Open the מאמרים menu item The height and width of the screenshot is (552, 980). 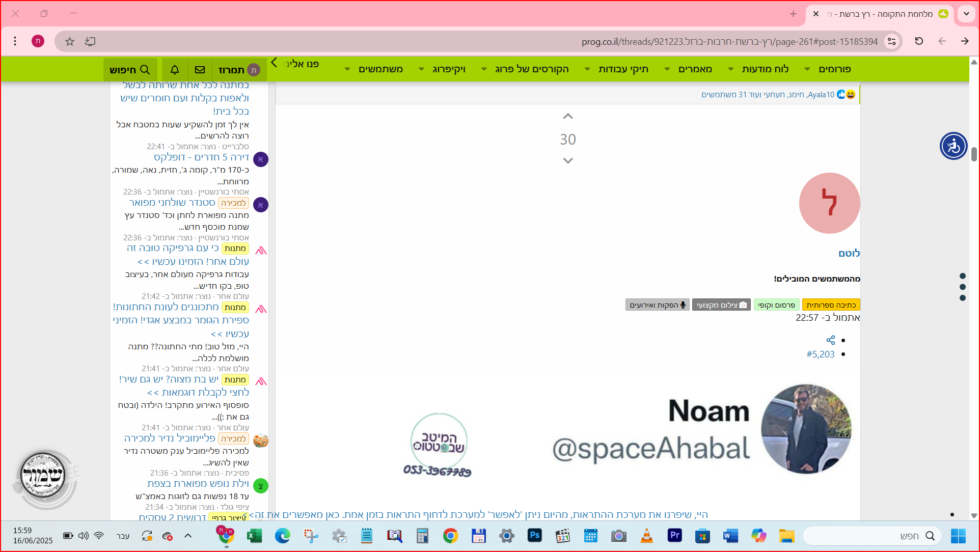[695, 69]
